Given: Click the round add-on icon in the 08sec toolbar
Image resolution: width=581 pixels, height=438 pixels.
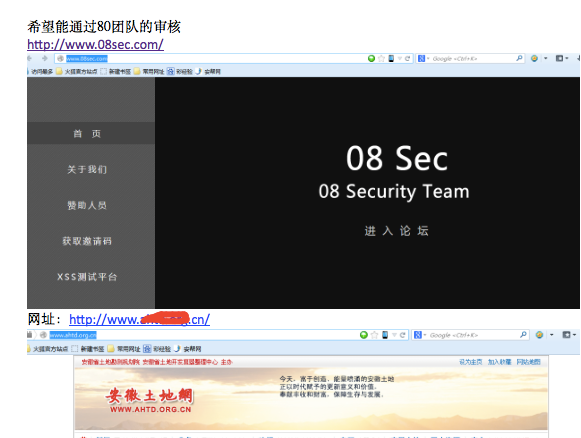Looking at the screenshot, I should click(x=534, y=58).
